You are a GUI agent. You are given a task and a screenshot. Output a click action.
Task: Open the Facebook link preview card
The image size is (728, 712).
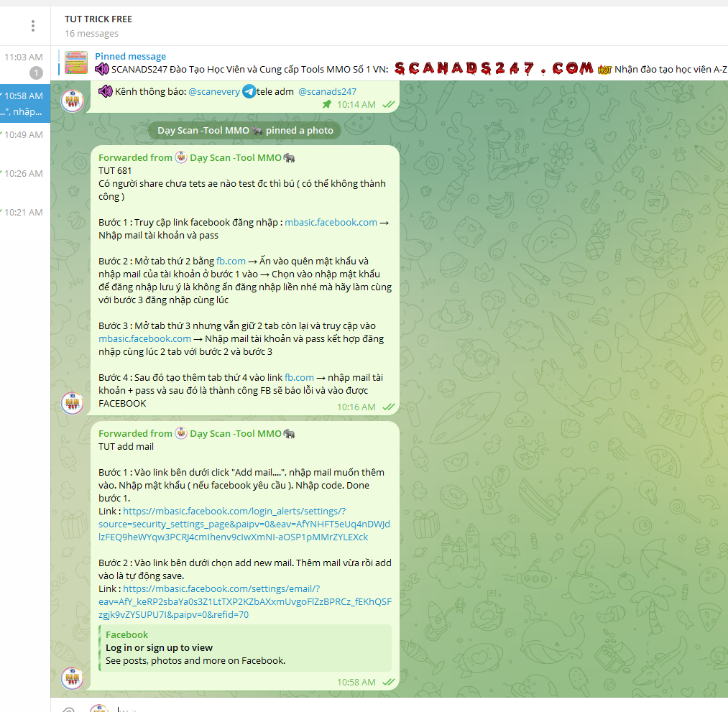tap(244, 647)
